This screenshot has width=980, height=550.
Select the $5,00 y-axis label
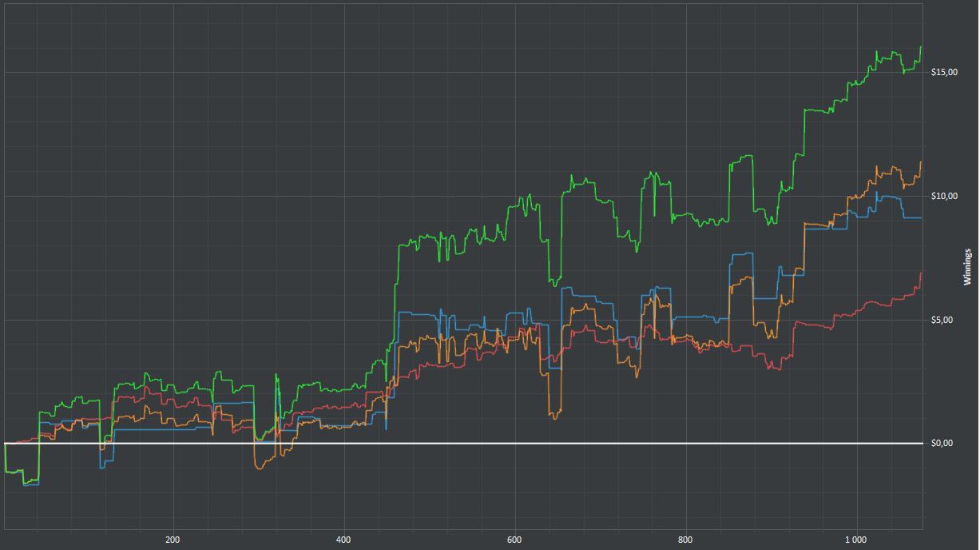click(x=942, y=321)
